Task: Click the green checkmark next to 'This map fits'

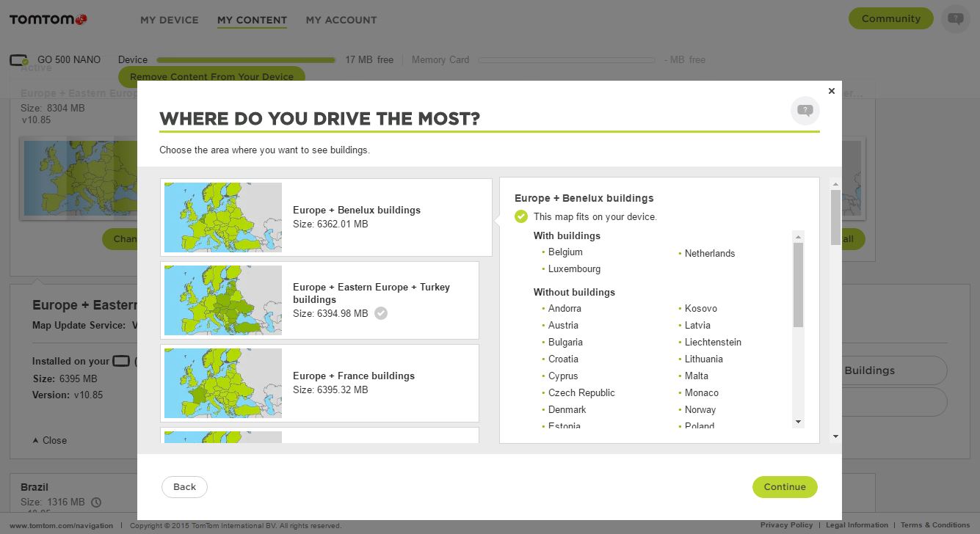Action: [521, 216]
